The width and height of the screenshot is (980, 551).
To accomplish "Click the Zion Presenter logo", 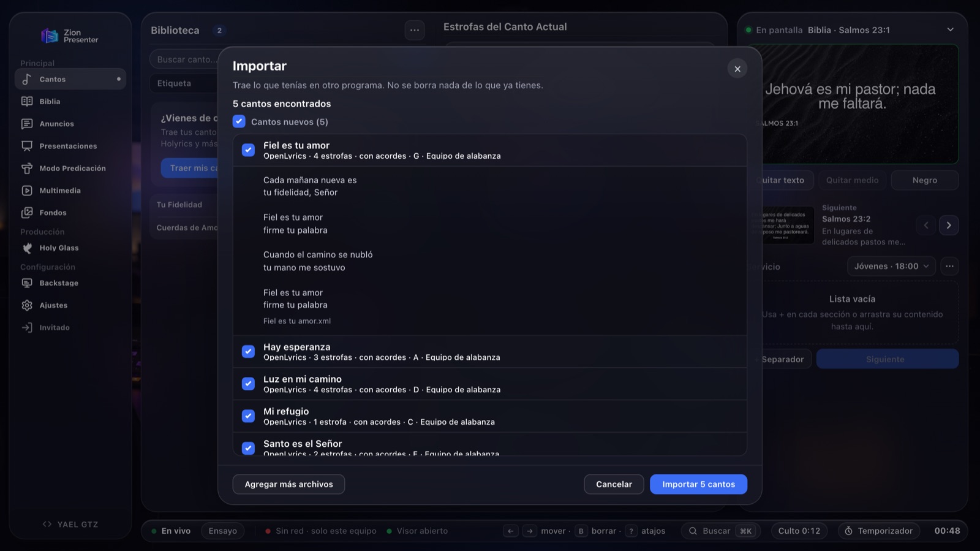I will click(x=69, y=36).
